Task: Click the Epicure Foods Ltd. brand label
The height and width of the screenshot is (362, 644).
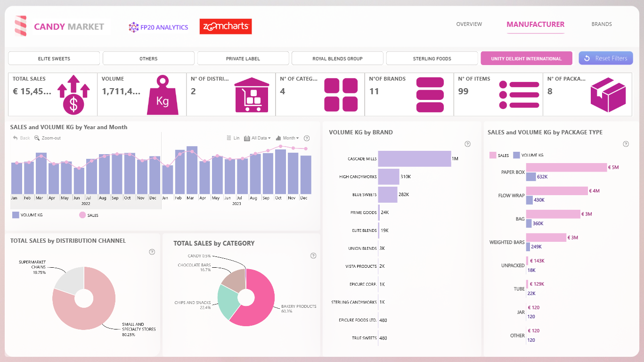Action: point(358,320)
